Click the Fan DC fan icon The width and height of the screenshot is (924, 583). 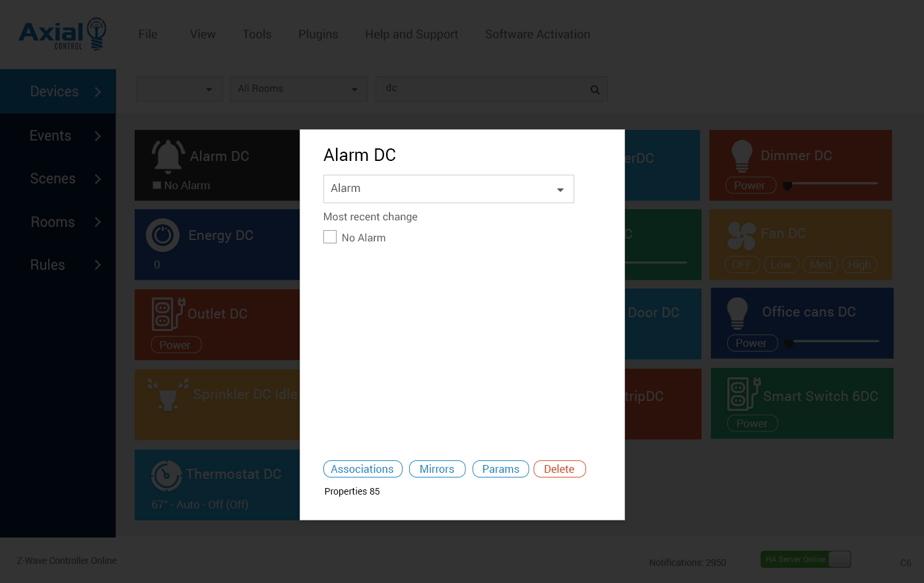pos(741,235)
